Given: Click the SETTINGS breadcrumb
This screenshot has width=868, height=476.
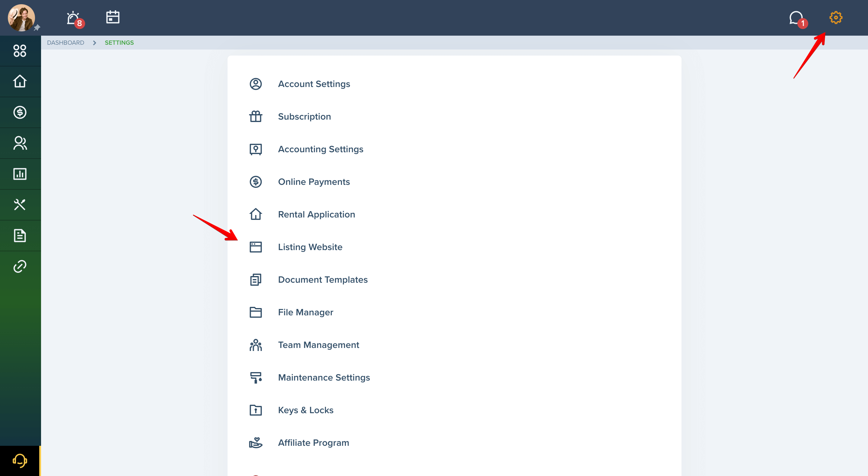Looking at the screenshot, I should click(x=119, y=43).
